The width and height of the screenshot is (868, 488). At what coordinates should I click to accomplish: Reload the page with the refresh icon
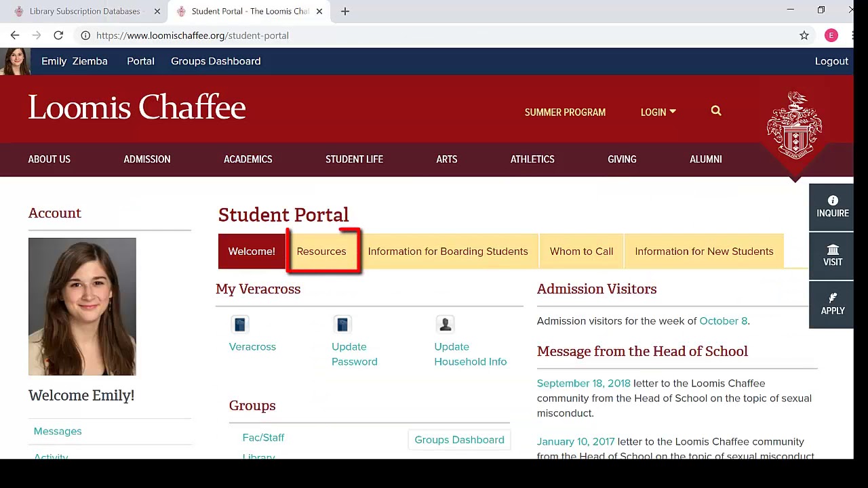(x=58, y=35)
